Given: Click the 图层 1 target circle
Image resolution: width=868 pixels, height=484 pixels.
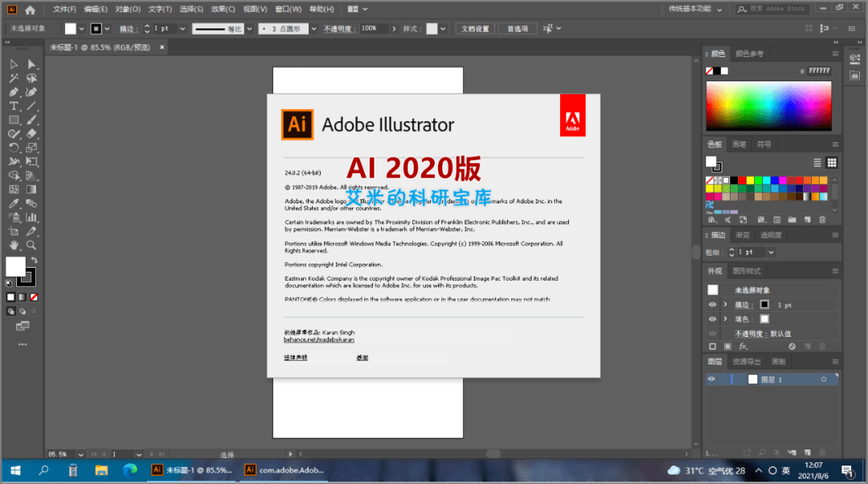Looking at the screenshot, I should [824, 379].
